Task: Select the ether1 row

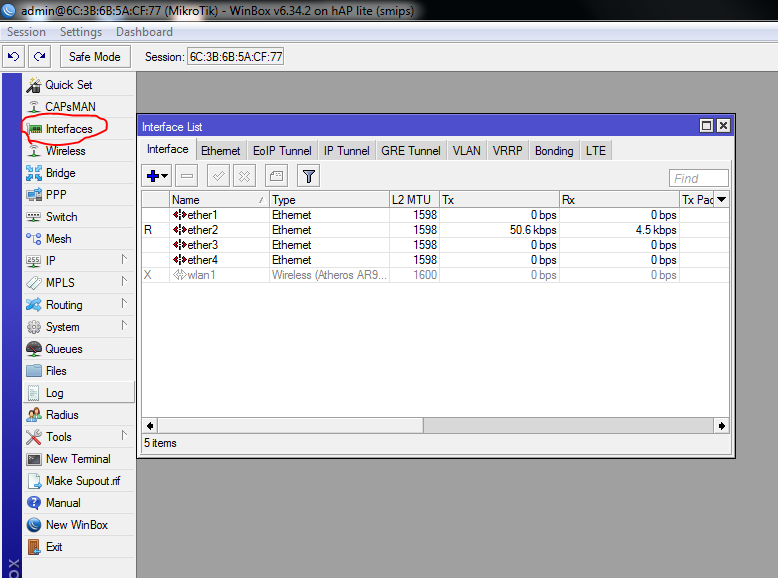Action: point(435,215)
